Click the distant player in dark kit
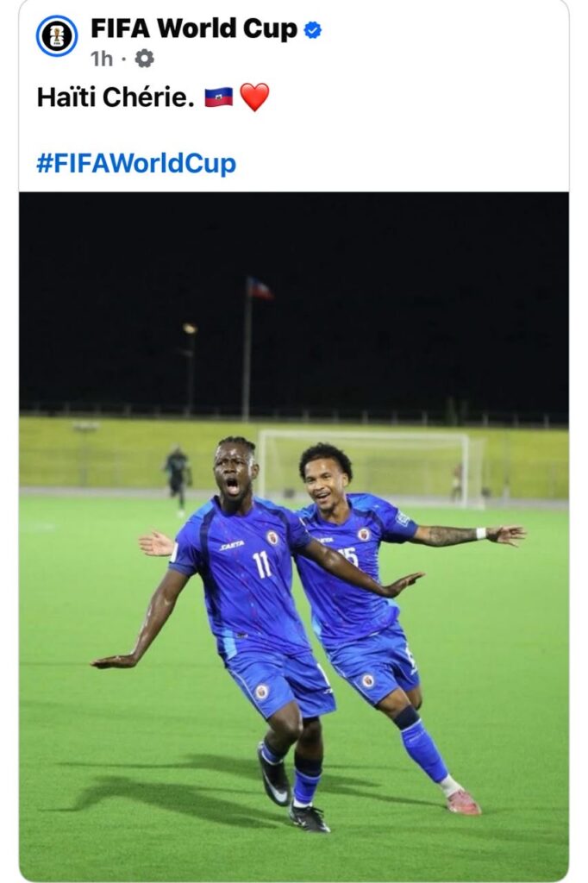This screenshot has width=588, height=883. coord(178,479)
